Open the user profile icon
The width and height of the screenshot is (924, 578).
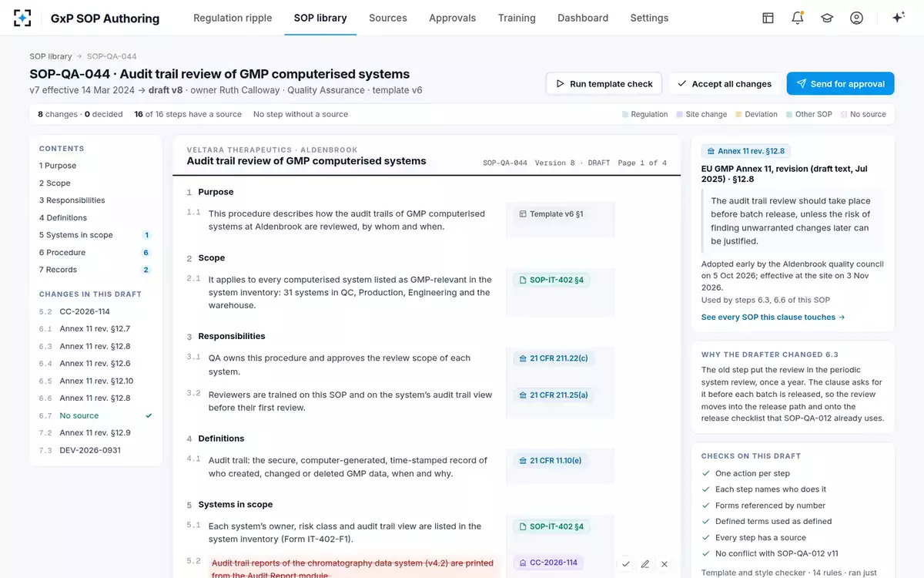coord(856,18)
